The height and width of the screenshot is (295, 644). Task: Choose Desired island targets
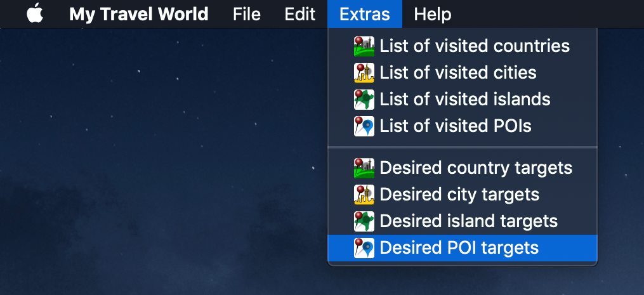click(463, 221)
